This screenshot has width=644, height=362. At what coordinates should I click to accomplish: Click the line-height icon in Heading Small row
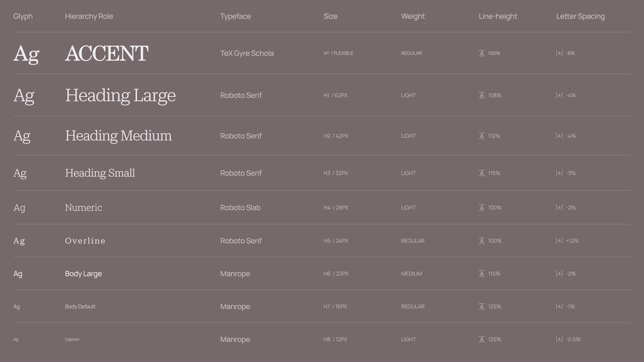pyautogui.click(x=482, y=173)
